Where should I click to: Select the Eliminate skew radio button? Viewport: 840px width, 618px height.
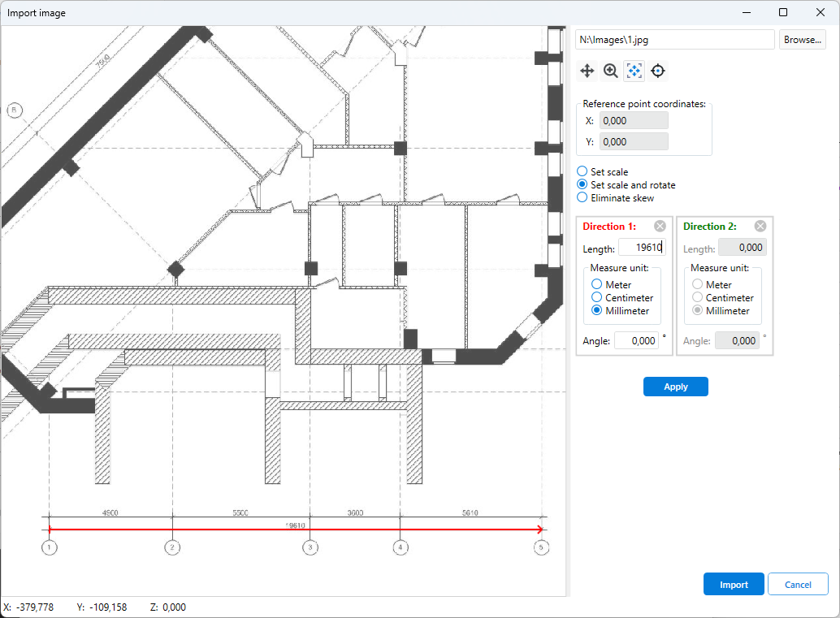pyautogui.click(x=582, y=198)
